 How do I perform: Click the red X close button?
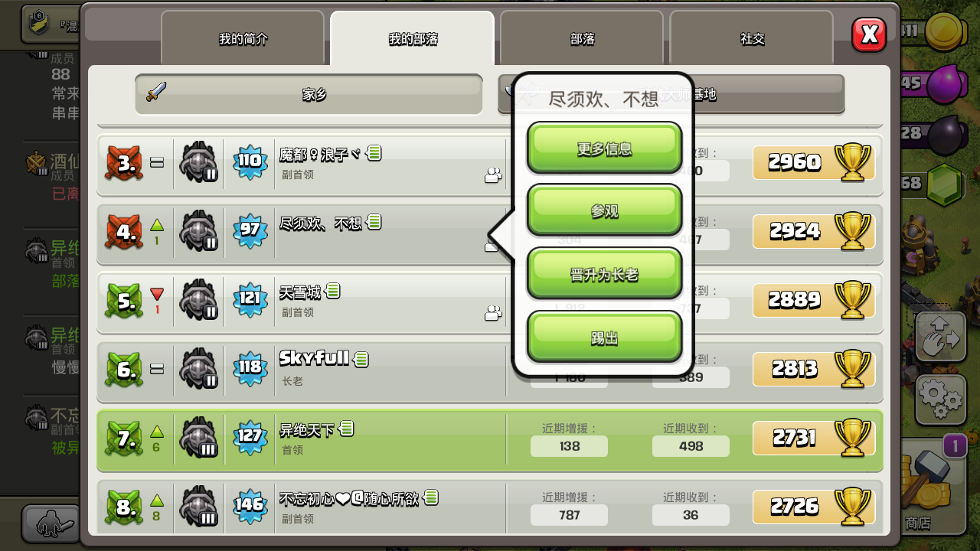869,34
